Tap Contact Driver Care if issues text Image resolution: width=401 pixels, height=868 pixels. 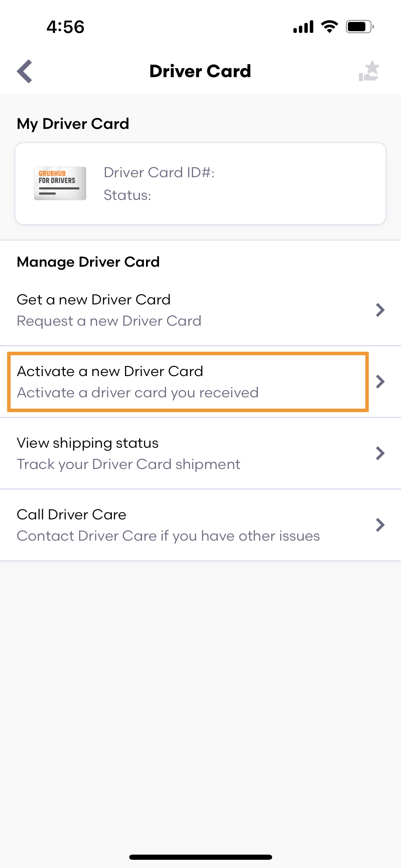point(168,536)
